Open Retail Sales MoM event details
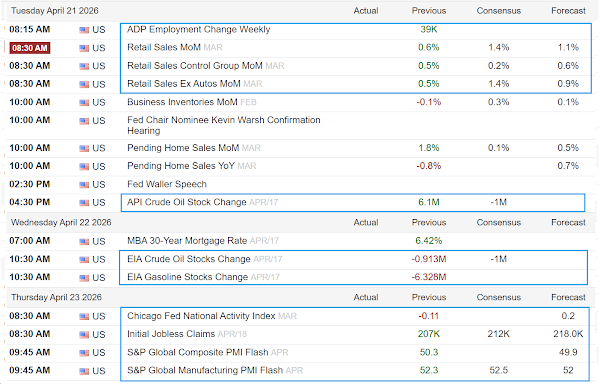The image size is (600, 391). pos(164,47)
